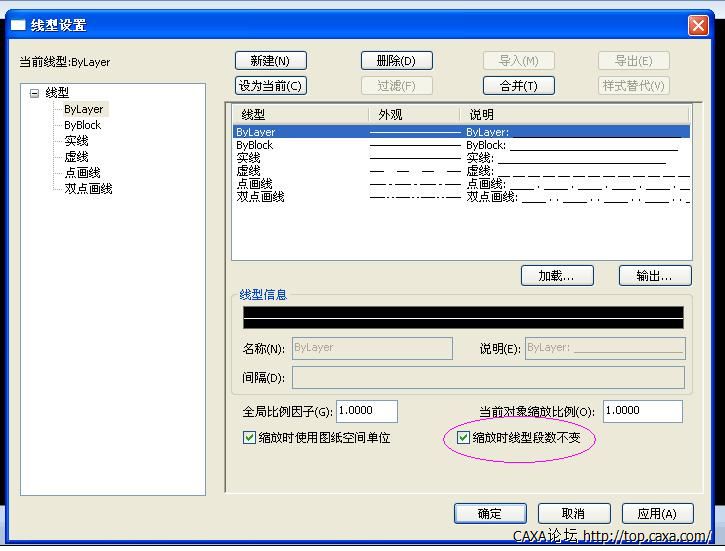The width and height of the screenshot is (725, 551).
Task: Select the 实线 row in linetype list
Action: (x=248, y=158)
